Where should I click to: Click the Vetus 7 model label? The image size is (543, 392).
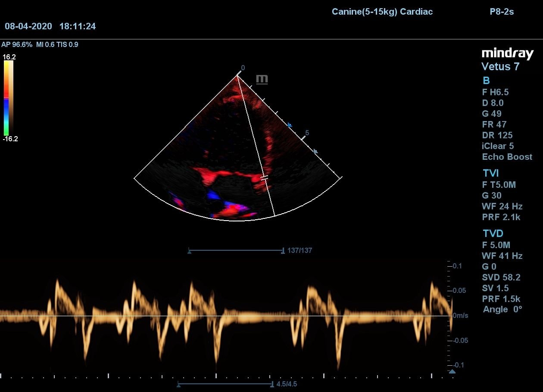point(500,67)
